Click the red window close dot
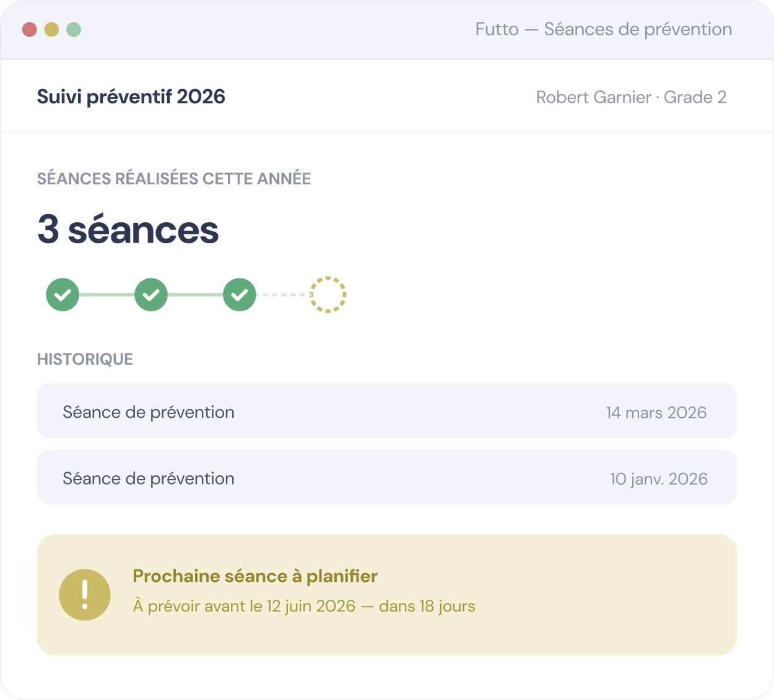This screenshot has height=700, width=774. [x=30, y=29]
